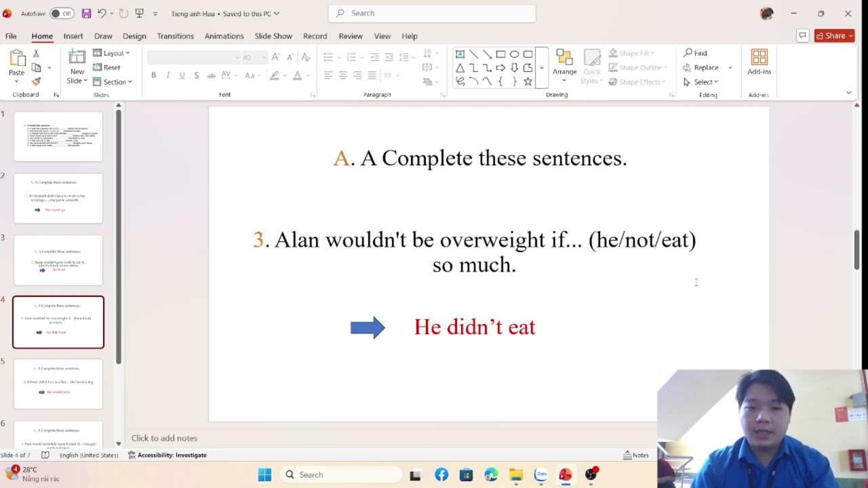
Task: Switch to the Slide Show tab
Action: 273,36
